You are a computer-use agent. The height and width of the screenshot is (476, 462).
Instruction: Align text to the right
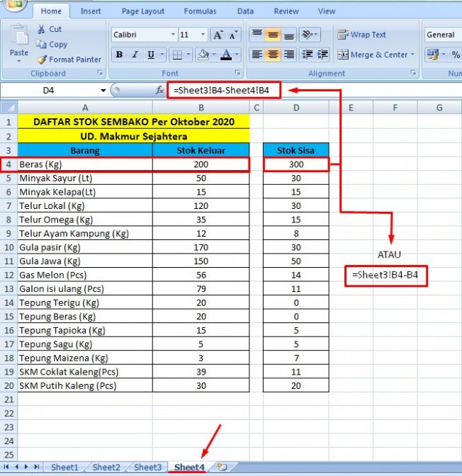(288, 55)
